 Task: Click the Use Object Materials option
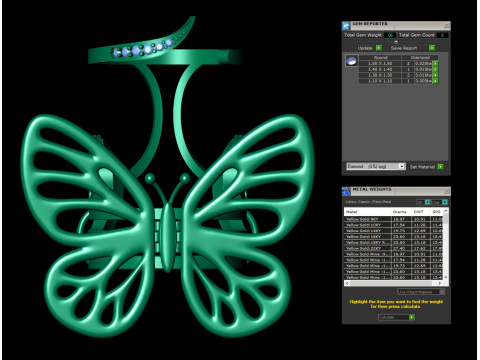pos(421,292)
